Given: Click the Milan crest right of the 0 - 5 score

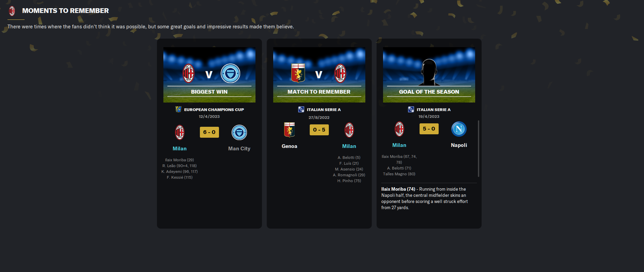Looking at the screenshot, I should (349, 130).
